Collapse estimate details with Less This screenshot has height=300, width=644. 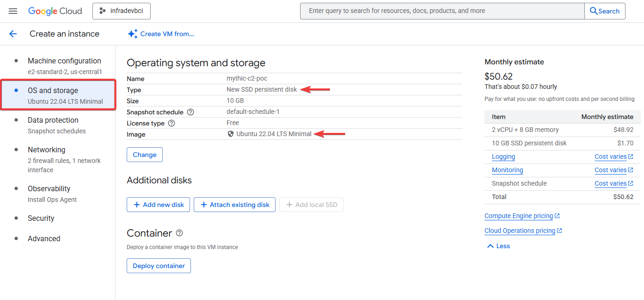(498, 246)
